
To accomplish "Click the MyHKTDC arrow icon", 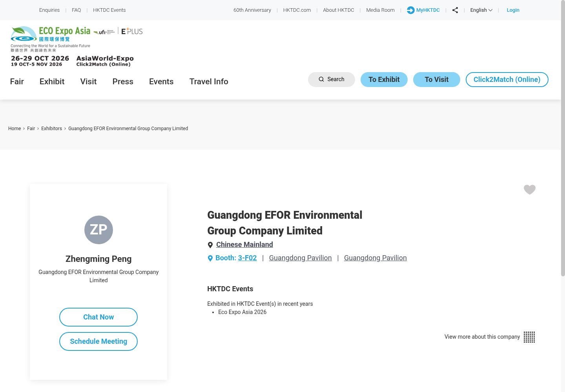I will 410,10.
